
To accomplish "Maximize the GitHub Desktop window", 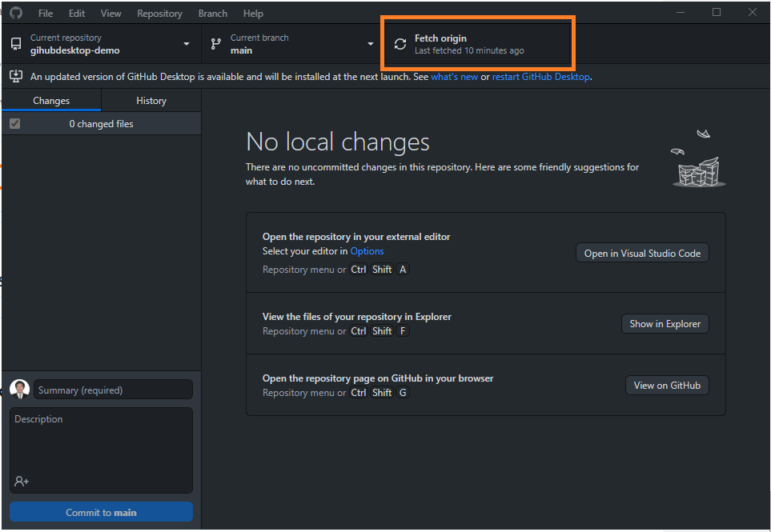I will [717, 12].
